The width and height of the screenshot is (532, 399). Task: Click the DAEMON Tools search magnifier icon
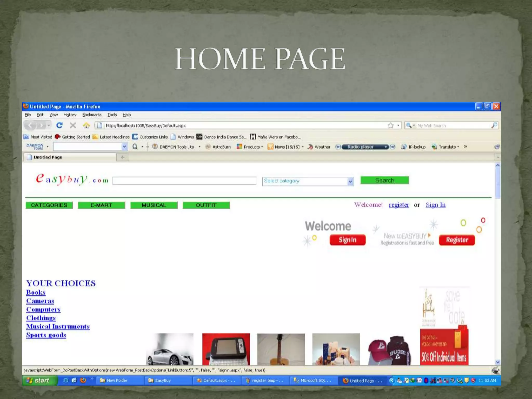click(135, 147)
